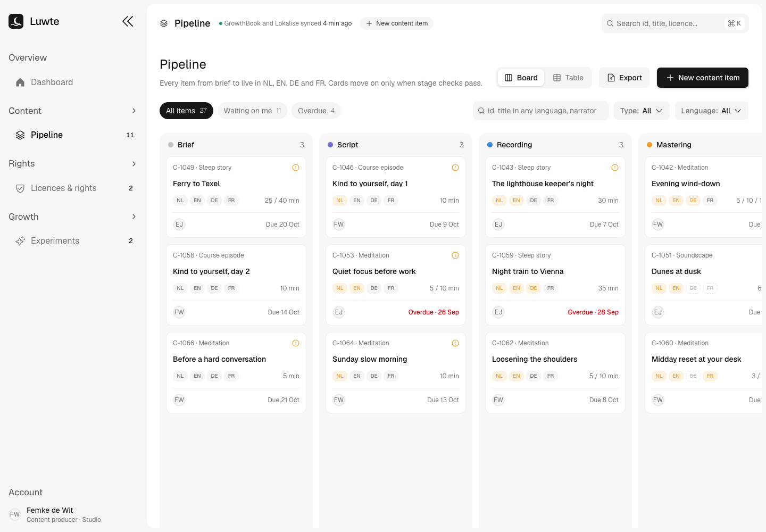The height and width of the screenshot is (532, 766).
Task: Click the Export document icon
Action: 611,78
